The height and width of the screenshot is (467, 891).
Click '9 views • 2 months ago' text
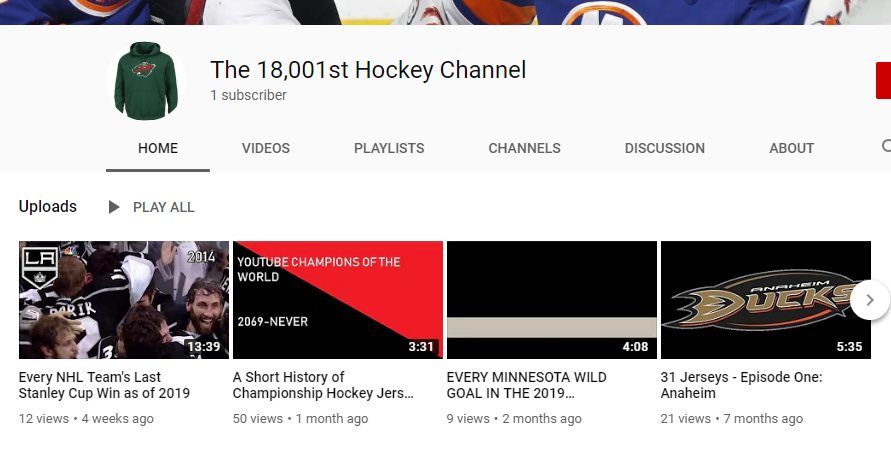click(514, 419)
